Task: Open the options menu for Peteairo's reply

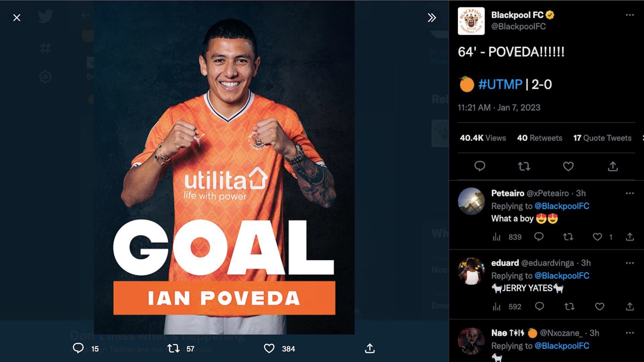Action: click(x=630, y=193)
